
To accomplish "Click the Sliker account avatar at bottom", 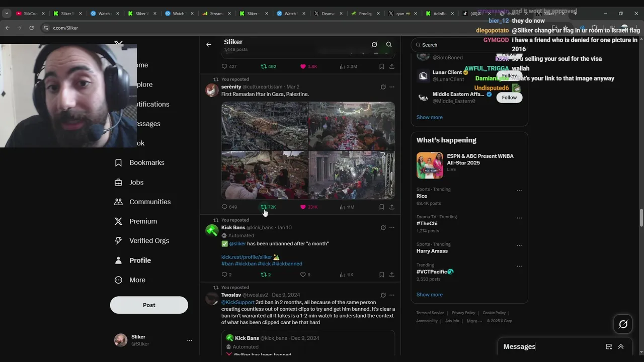I will point(121,340).
